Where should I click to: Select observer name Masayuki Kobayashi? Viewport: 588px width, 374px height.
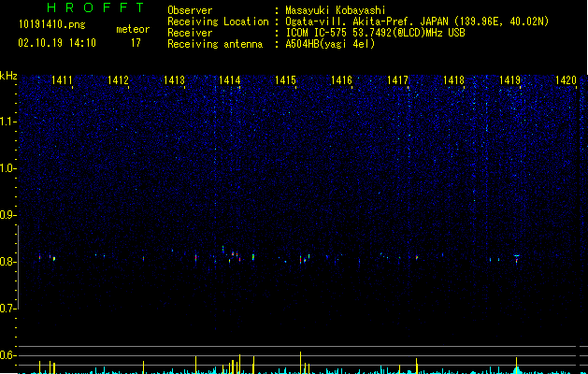pyautogui.click(x=336, y=10)
